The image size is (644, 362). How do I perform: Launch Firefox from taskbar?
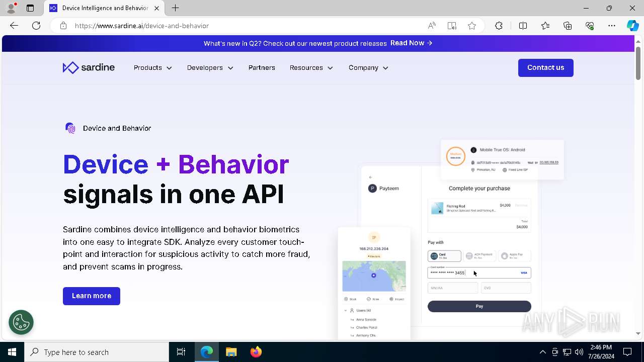click(256, 352)
